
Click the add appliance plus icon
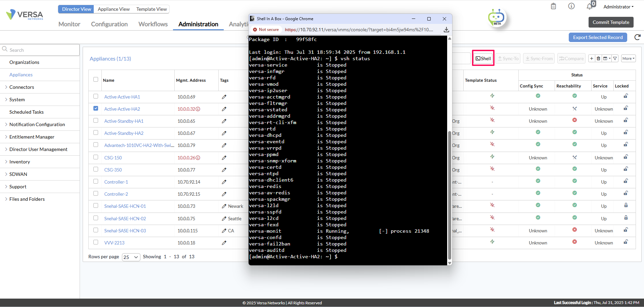[592, 59]
